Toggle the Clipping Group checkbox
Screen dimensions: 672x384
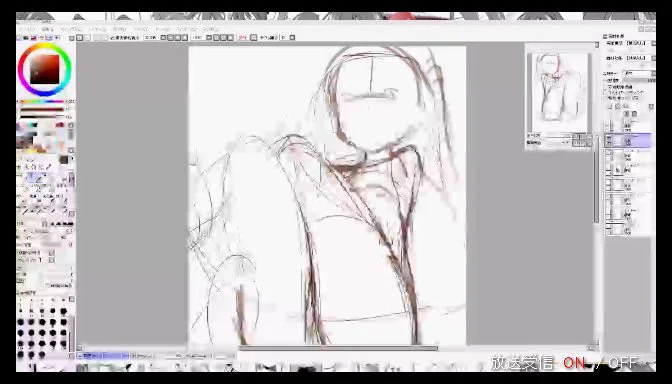[606, 92]
